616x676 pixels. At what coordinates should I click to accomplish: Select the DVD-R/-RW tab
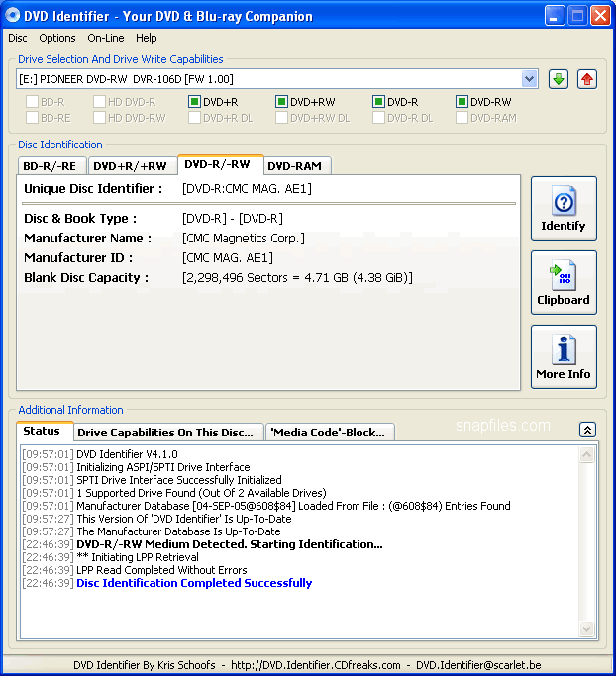[x=220, y=164]
